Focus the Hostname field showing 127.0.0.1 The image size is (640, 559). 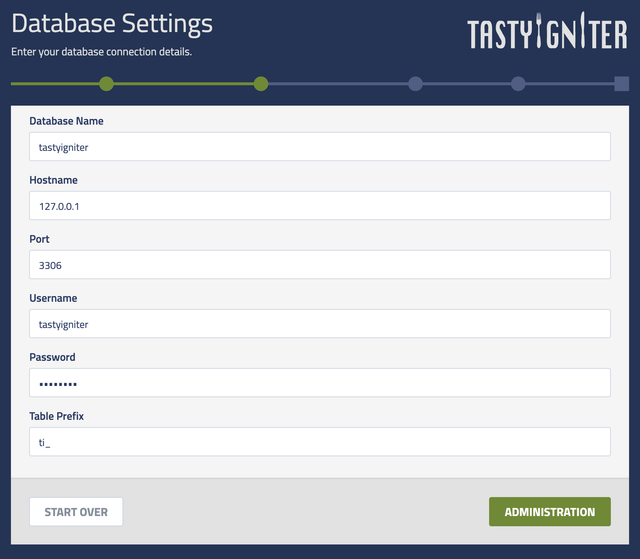320,206
